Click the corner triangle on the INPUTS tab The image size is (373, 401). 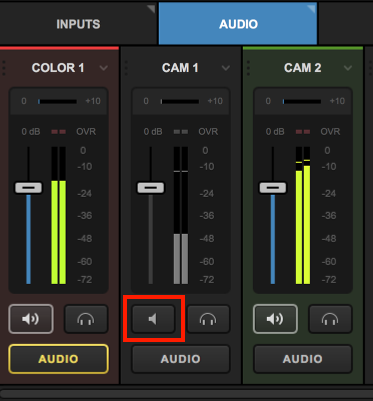pyautogui.click(x=152, y=8)
